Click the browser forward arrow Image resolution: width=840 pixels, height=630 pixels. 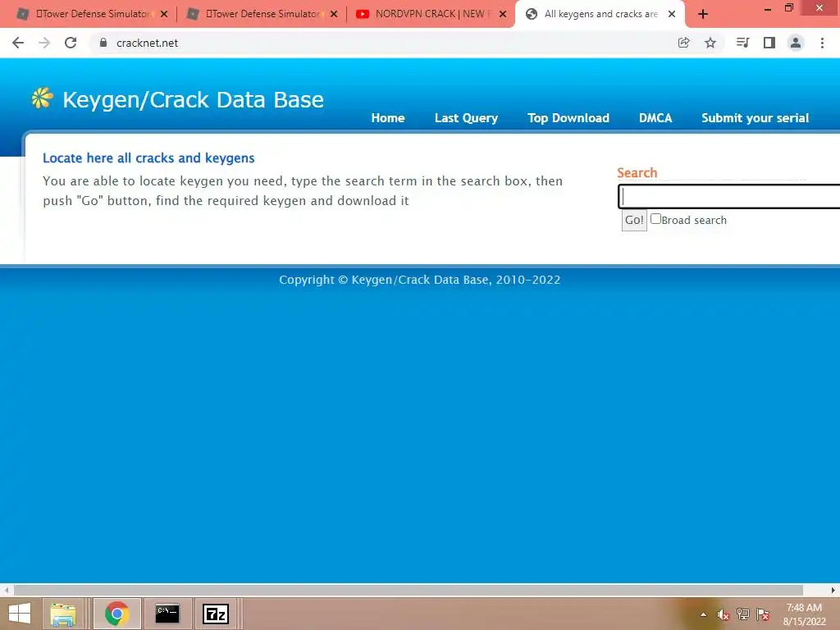44,43
